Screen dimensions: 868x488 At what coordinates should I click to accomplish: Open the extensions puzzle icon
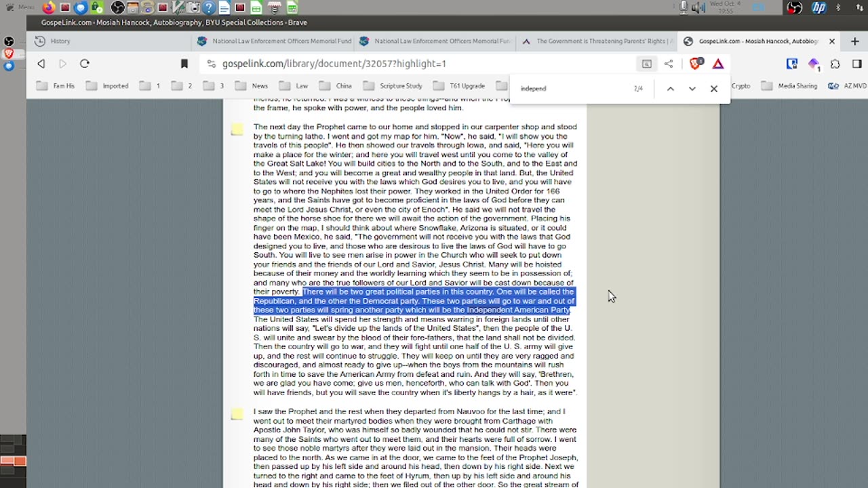(835, 64)
